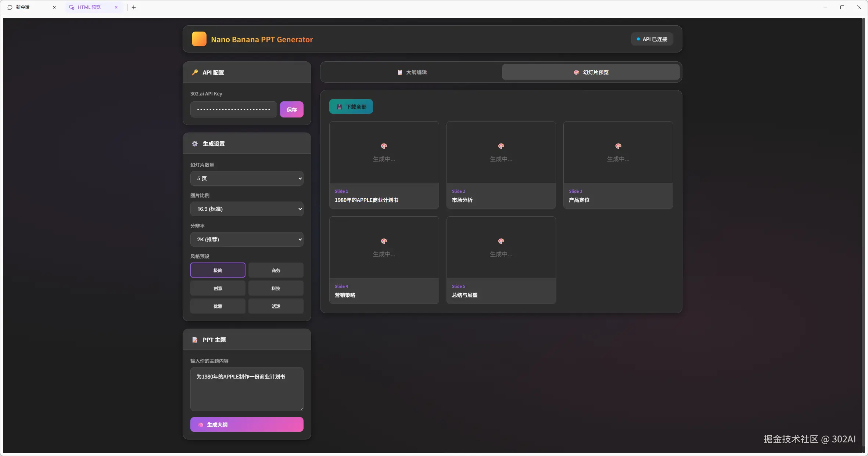Open the 分辨率 dropdown showing 2K

tap(247, 239)
